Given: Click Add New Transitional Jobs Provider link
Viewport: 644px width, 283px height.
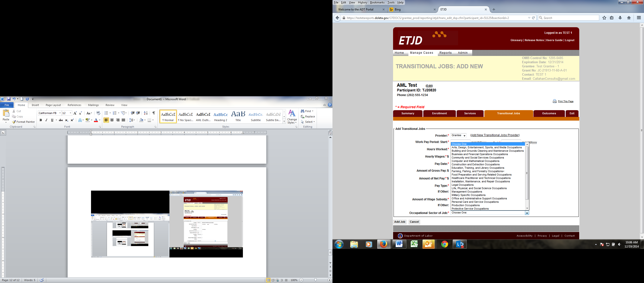Looking at the screenshot, I should click(x=495, y=135).
